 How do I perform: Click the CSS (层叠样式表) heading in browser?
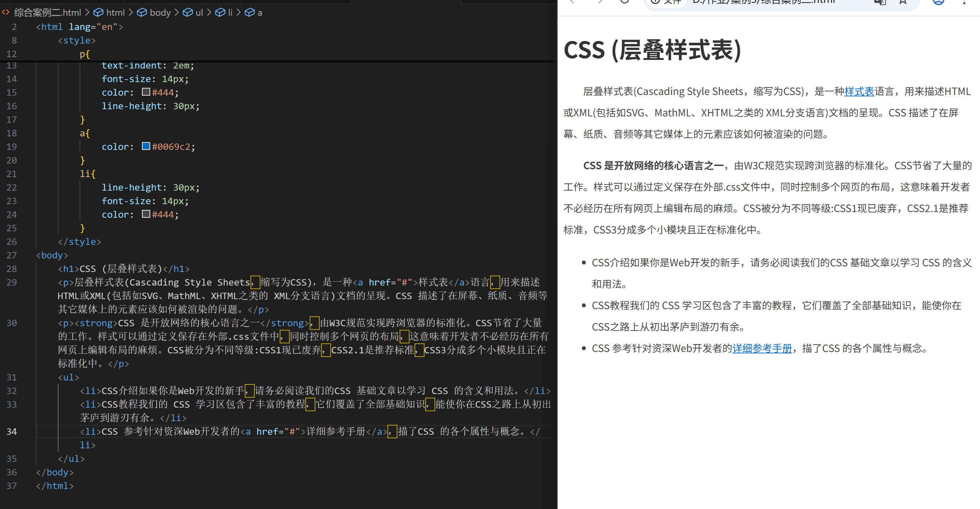tap(653, 50)
